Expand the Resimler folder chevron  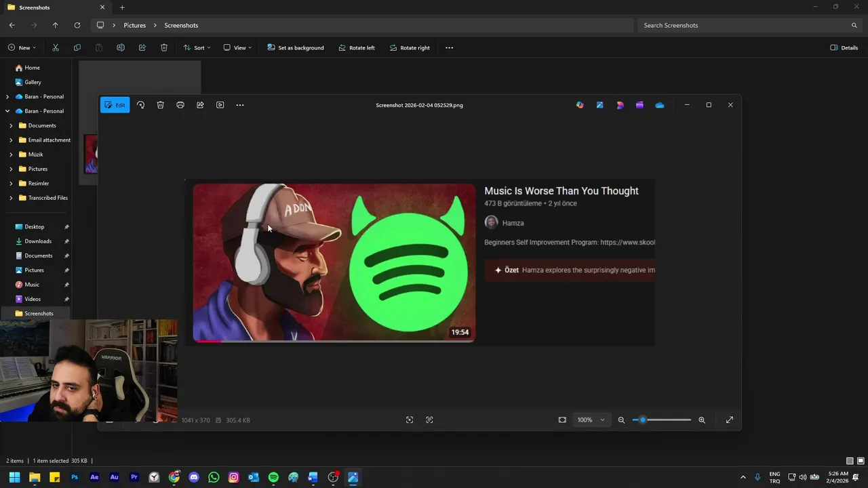(11, 184)
